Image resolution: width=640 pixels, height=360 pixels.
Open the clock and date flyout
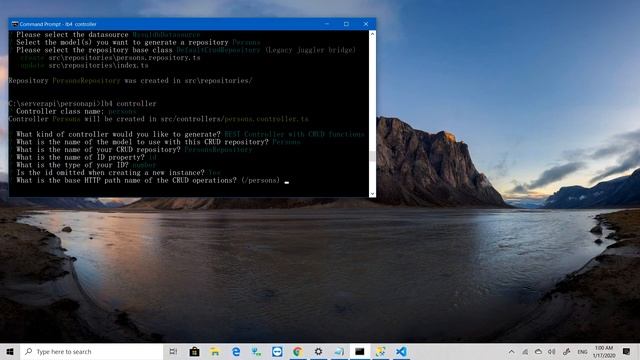604,351
